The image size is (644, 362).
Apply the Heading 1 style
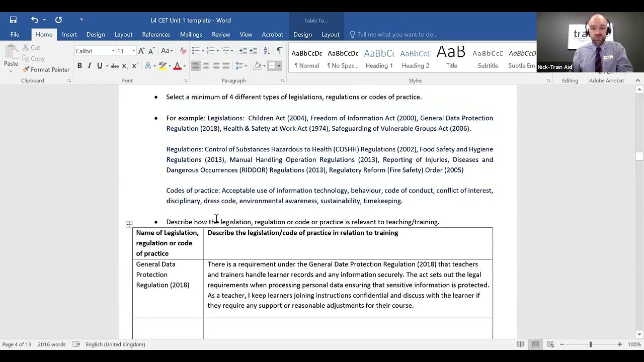click(379, 58)
